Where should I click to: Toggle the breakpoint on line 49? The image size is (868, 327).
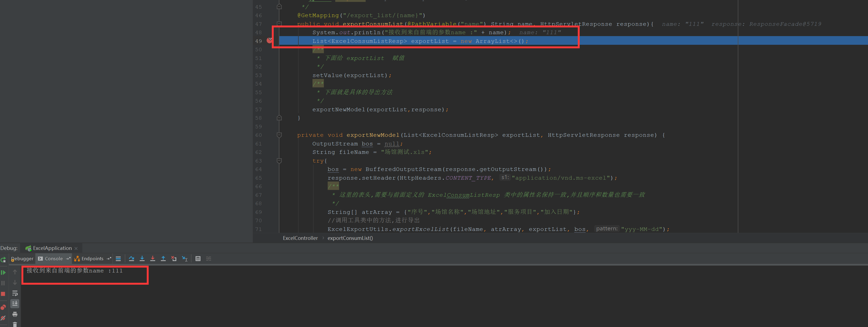270,41
